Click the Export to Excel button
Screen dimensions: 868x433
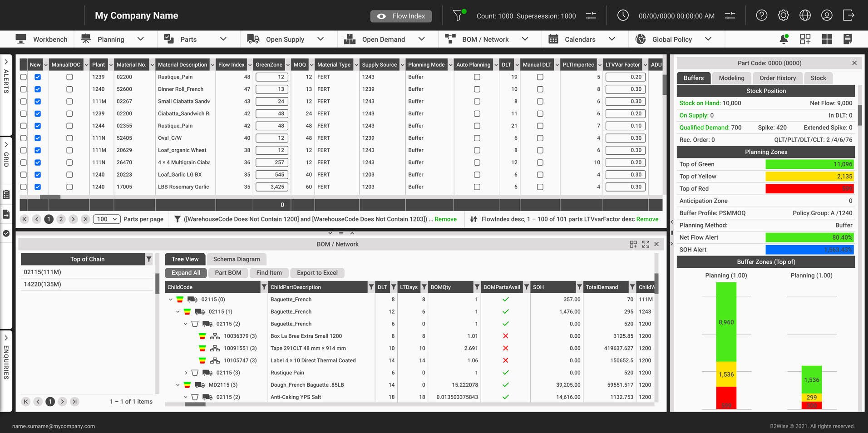click(x=317, y=273)
